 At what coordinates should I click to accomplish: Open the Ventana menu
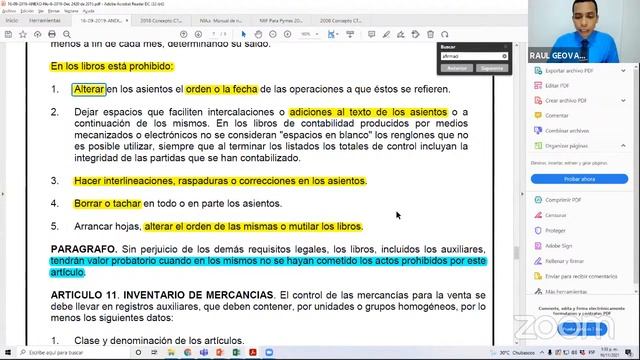coord(71,11)
